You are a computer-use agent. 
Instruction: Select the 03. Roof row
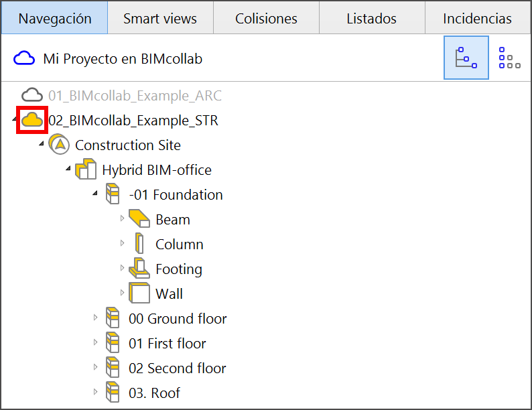[x=154, y=393]
